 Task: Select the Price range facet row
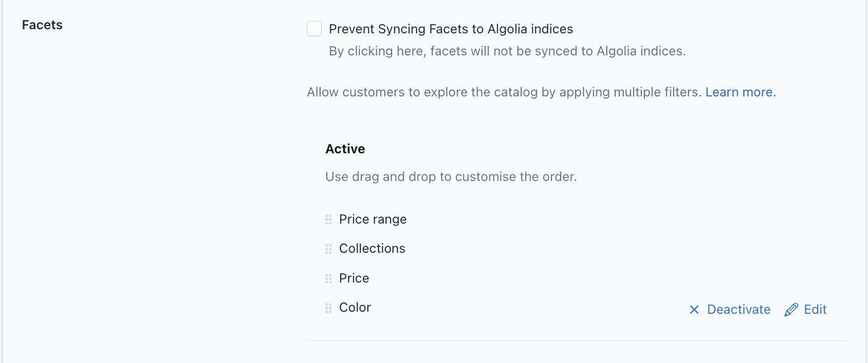pos(577,219)
